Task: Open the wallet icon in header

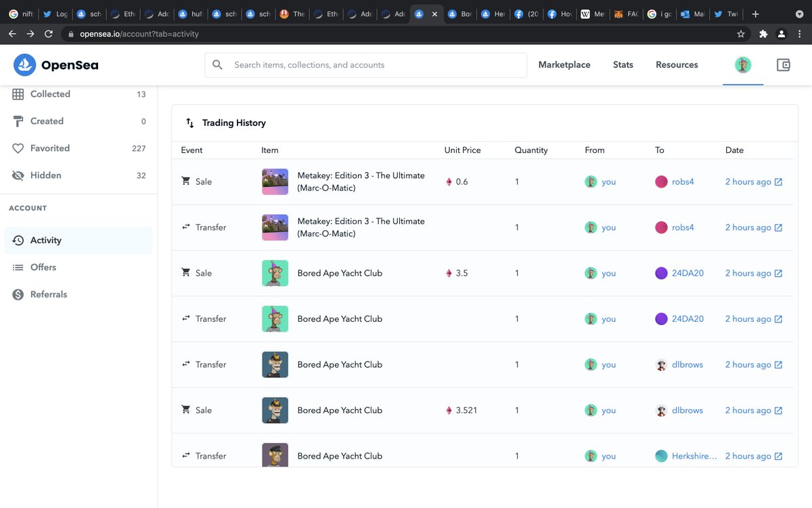Action: (783, 65)
